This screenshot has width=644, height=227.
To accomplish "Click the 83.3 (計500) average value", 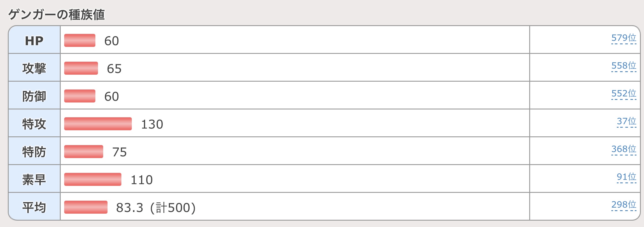I will (x=156, y=208).
